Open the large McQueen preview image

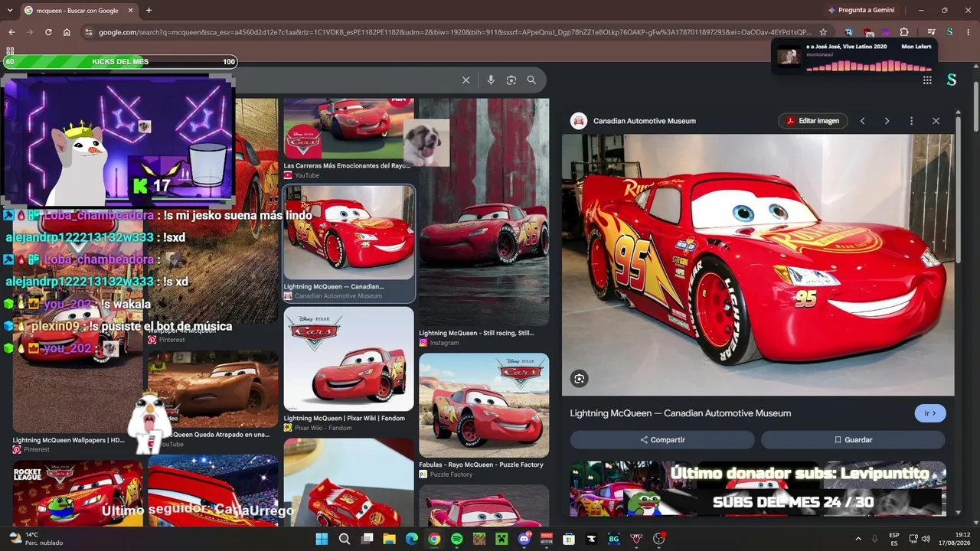[x=758, y=265]
